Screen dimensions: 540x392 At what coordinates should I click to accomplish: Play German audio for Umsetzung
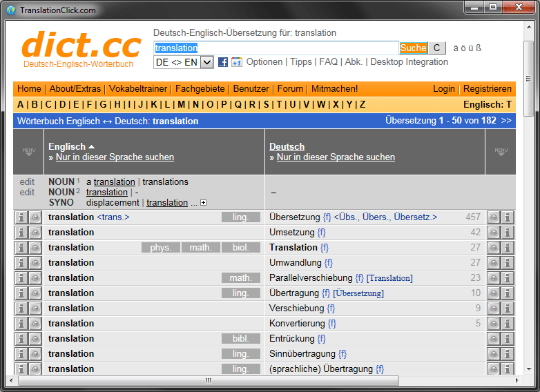click(x=494, y=233)
